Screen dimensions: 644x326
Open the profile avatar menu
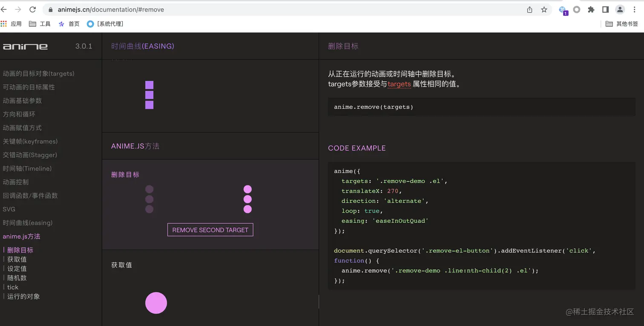click(620, 9)
